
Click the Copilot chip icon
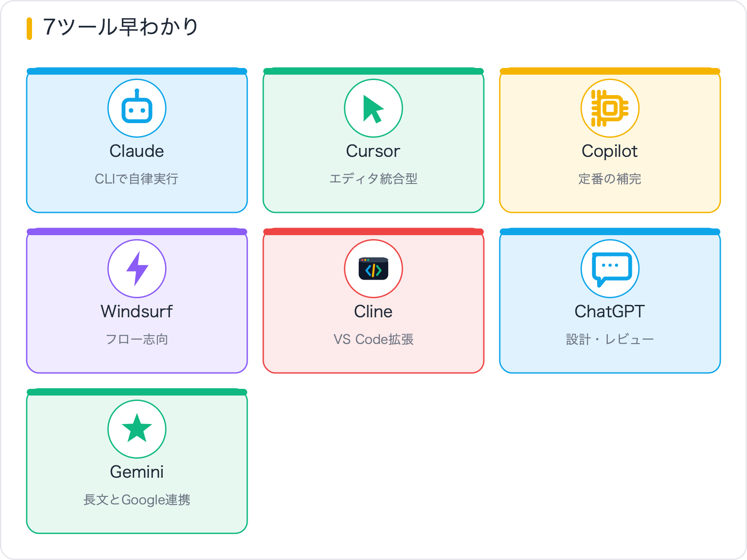610,108
